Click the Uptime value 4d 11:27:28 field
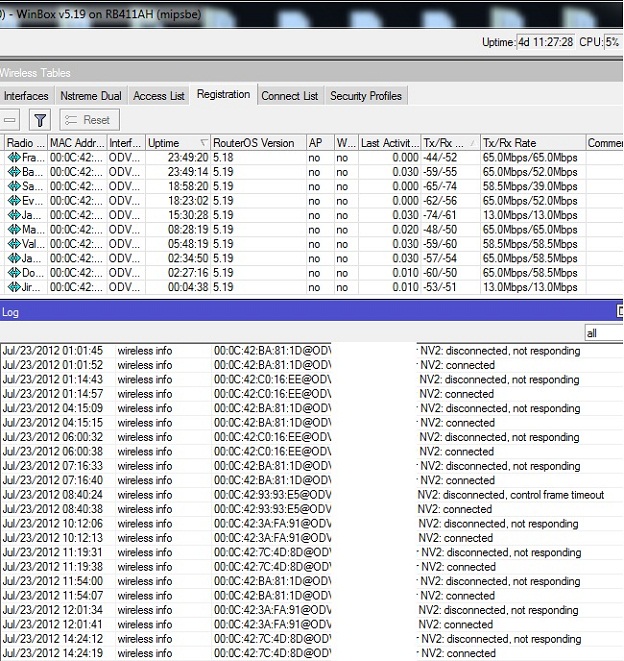Image resolution: width=624 pixels, height=661 pixels. point(545,42)
